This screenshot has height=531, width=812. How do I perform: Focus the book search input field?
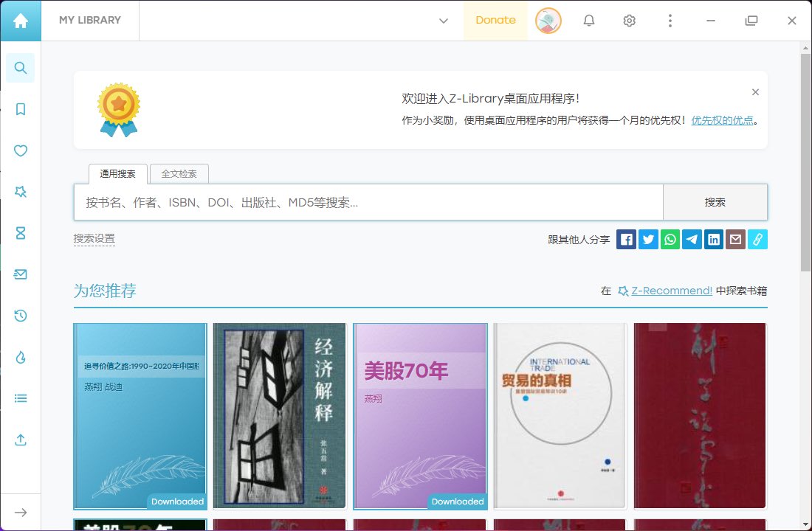tap(368, 202)
